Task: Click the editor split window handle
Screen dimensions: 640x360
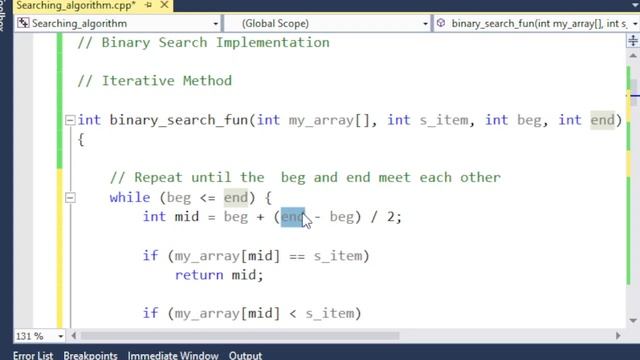Action: pos(633,41)
